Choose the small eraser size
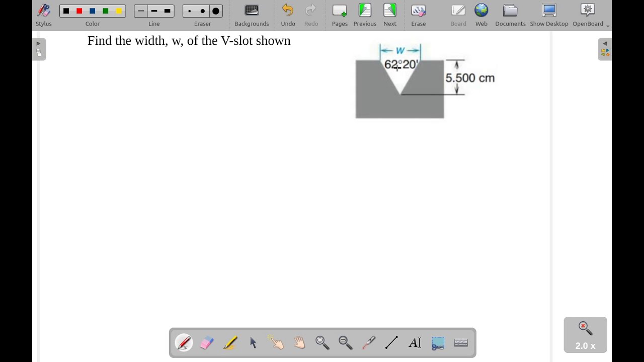 click(x=190, y=11)
